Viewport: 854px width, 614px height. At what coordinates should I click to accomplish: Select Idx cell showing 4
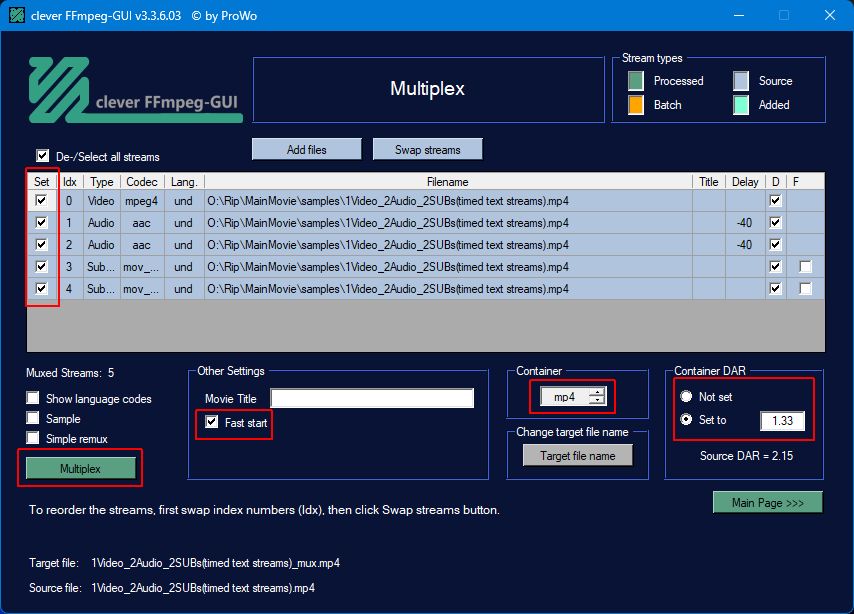click(x=69, y=288)
